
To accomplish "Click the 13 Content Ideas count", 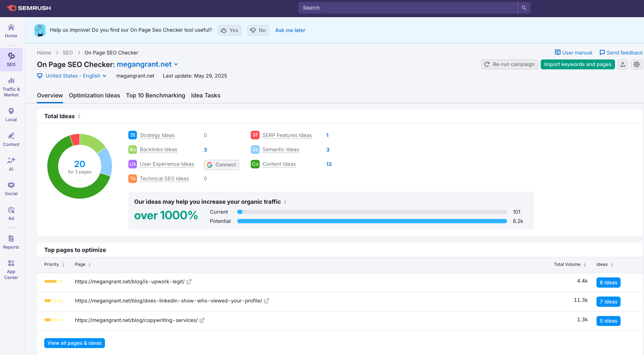I will tap(329, 164).
